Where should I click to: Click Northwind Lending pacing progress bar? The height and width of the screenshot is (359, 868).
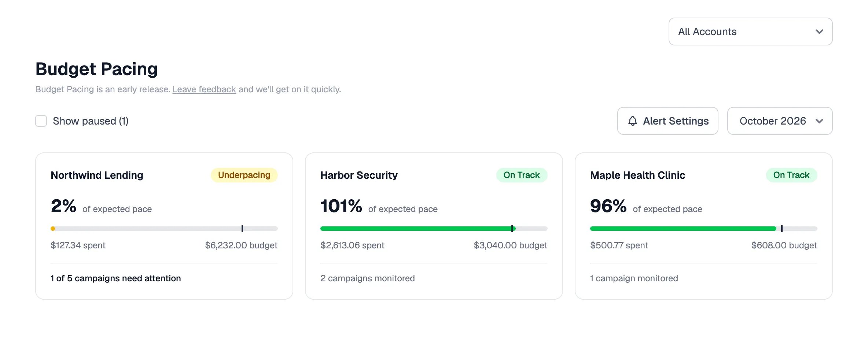(164, 229)
